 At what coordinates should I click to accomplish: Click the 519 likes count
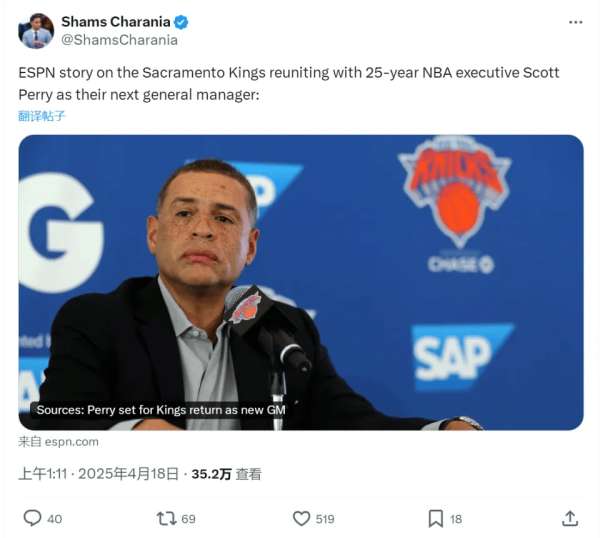[325, 519]
